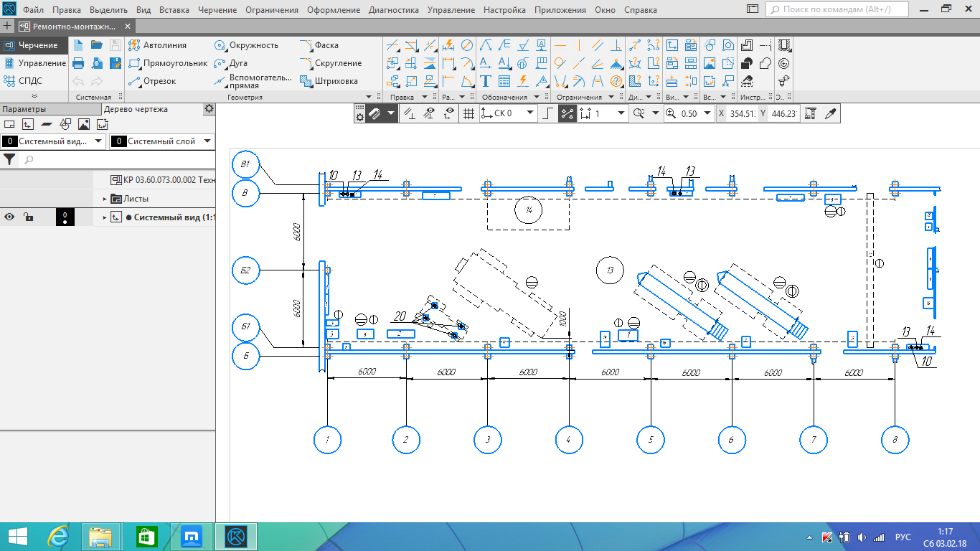Click the command search field
The width and height of the screenshot is (980, 551).
(839, 10)
